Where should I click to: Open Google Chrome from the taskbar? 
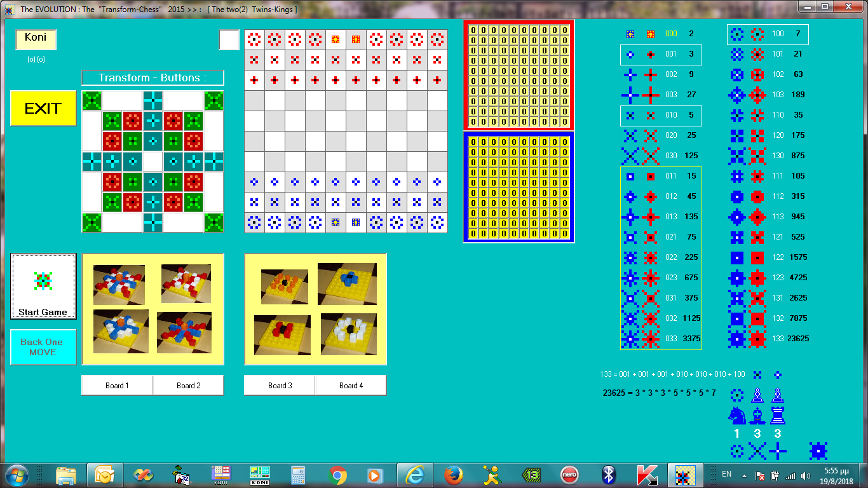pos(337,475)
